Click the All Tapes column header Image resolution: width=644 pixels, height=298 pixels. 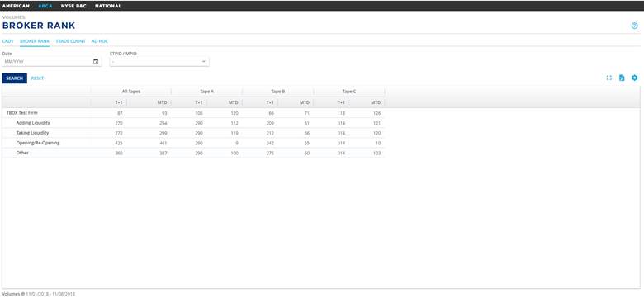131,92
